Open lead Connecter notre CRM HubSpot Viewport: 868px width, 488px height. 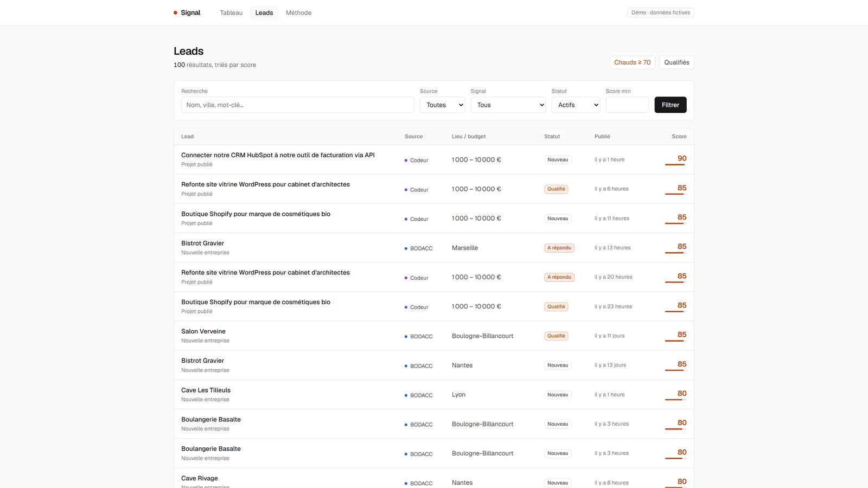coord(278,155)
